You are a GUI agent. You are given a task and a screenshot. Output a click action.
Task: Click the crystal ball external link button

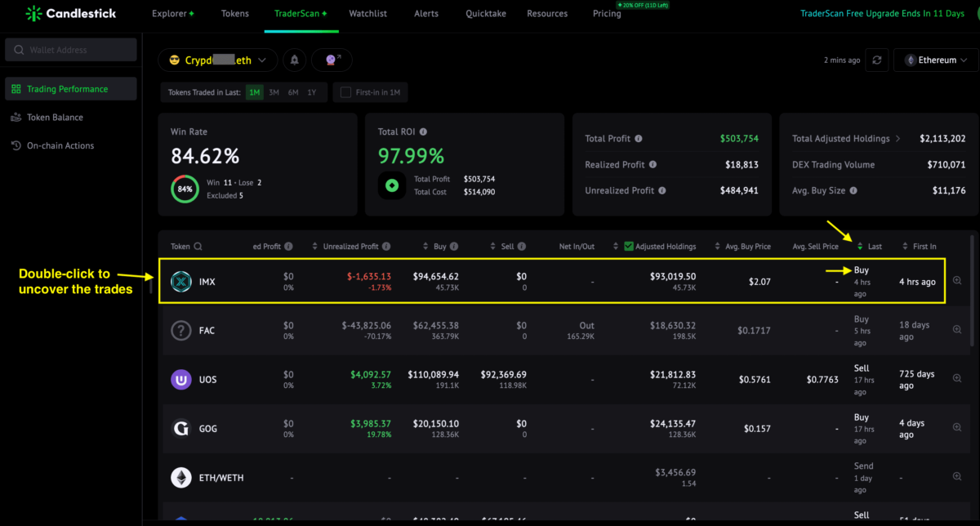pos(332,60)
